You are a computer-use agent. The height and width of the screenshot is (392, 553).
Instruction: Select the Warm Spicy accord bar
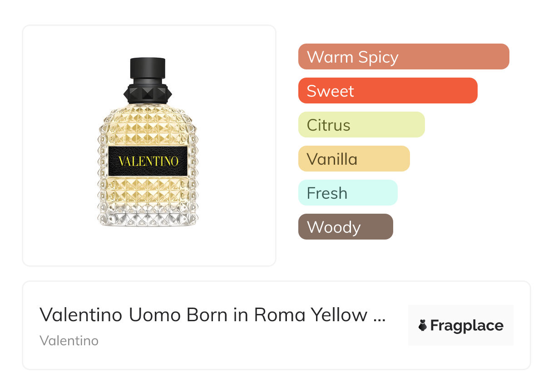pyautogui.click(x=404, y=57)
